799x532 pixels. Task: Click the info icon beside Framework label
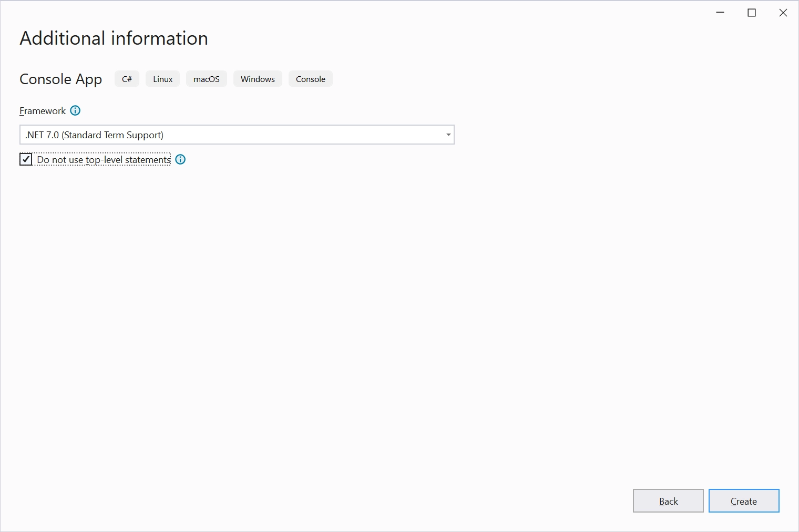click(75, 111)
